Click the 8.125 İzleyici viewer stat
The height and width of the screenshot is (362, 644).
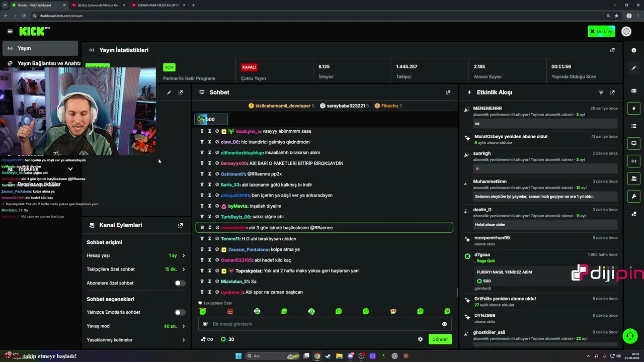tap(351, 71)
